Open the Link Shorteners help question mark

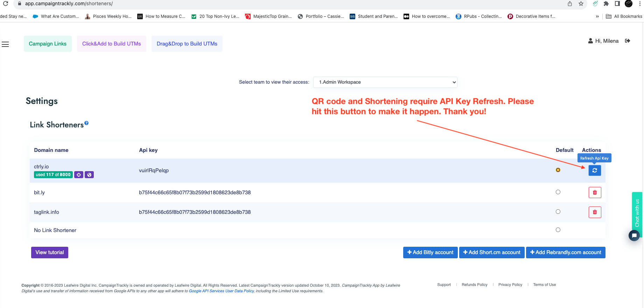tap(86, 123)
